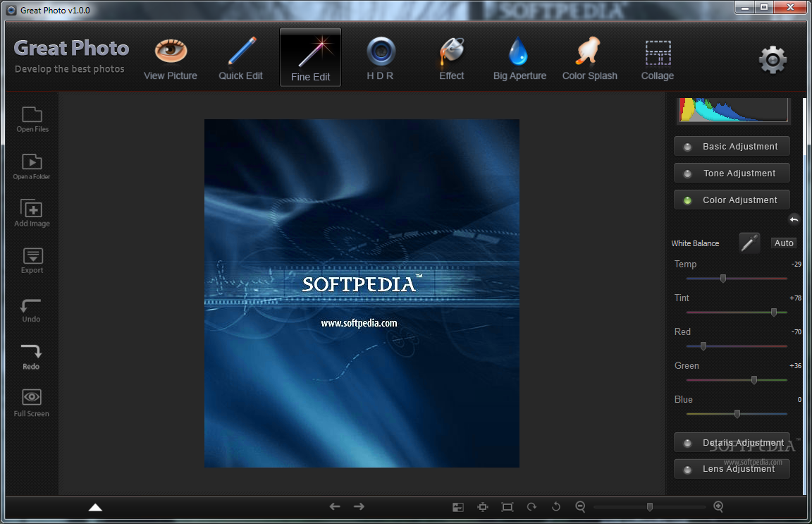Collapse the Color Adjustment section
Viewport: 812px width, 524px height.
click(x=732, y=200)
